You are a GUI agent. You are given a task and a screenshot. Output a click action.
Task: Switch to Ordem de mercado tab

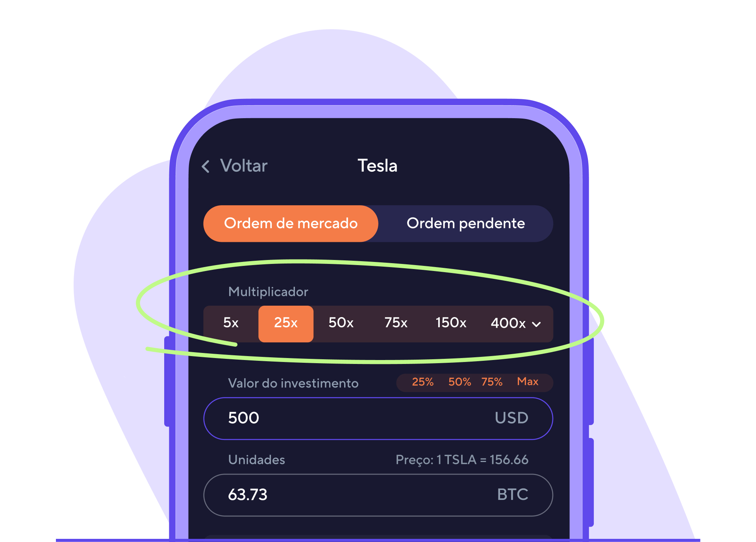click(x=291, y=223)
